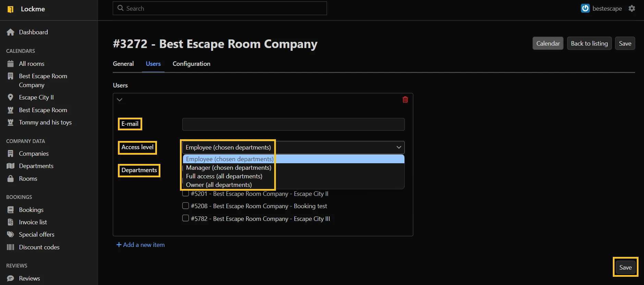Click the Reviews speech bubble icon
The height and width of the screenshot is (285, 644).
pos(11,278)
